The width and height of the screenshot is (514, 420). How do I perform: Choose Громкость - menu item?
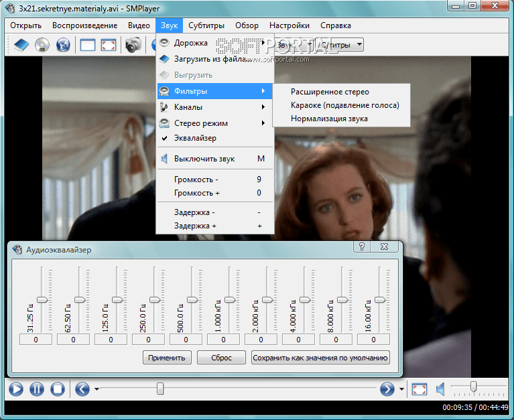point(215,180)
